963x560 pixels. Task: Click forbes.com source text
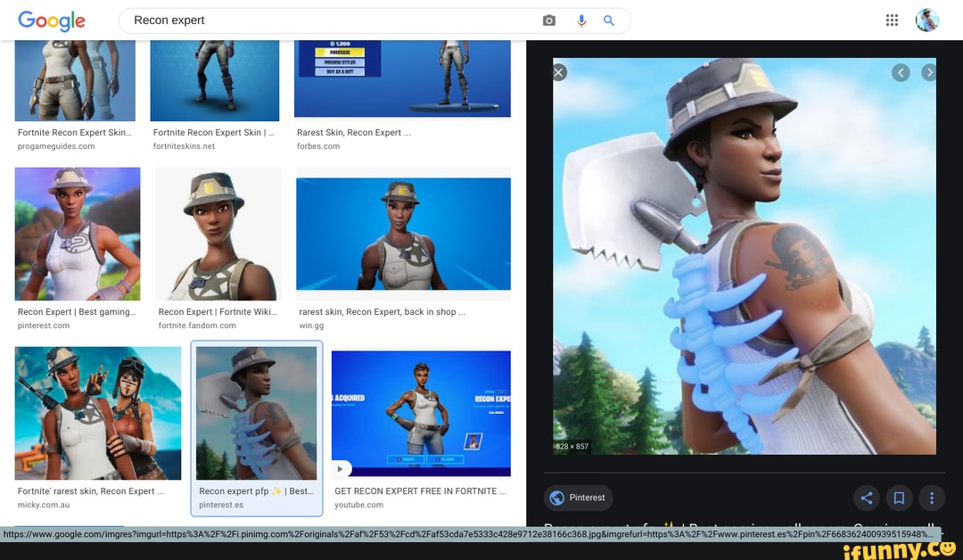pyautogui.click(x=318, y=146)
